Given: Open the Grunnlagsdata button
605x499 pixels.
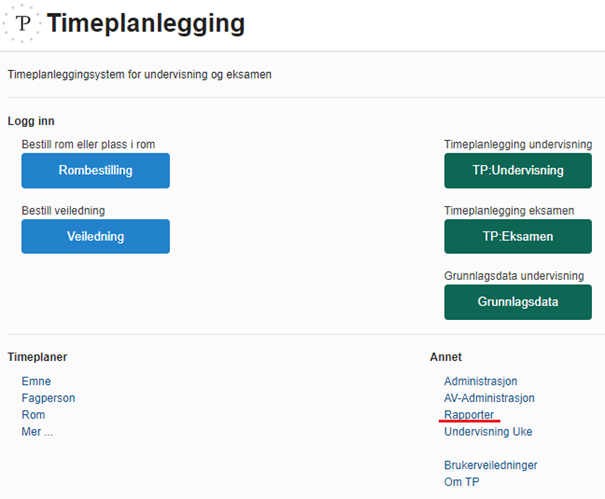Looking at the screenshot, I should pyautogui.click(x=518, y=302).
